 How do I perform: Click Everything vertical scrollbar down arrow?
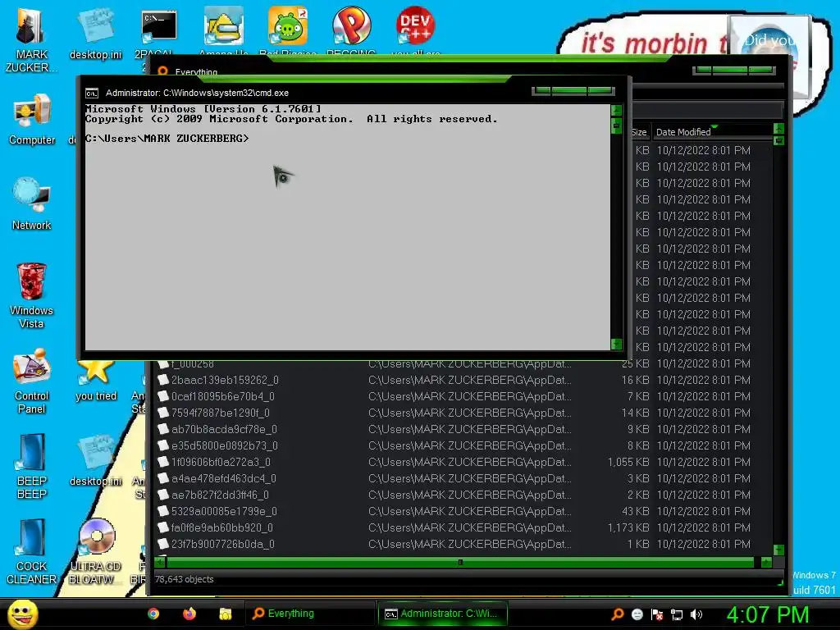(779, 550)
